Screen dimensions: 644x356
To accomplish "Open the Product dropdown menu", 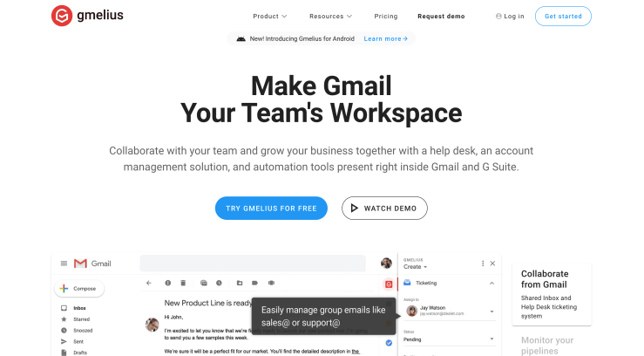I will [270, 16].
